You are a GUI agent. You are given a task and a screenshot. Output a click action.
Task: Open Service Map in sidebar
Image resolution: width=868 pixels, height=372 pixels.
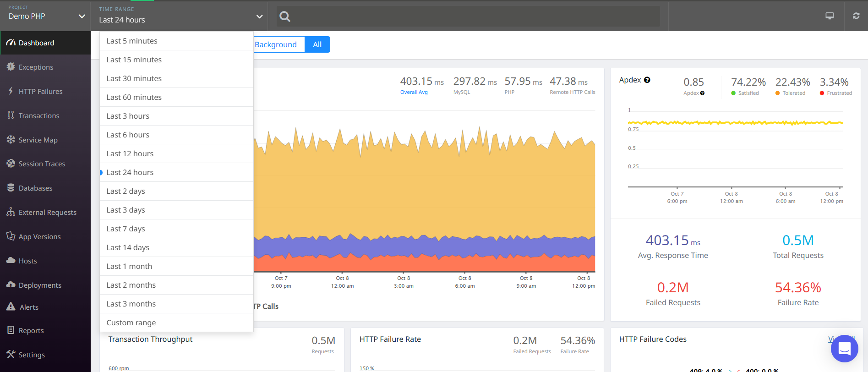tap(38, 140)
